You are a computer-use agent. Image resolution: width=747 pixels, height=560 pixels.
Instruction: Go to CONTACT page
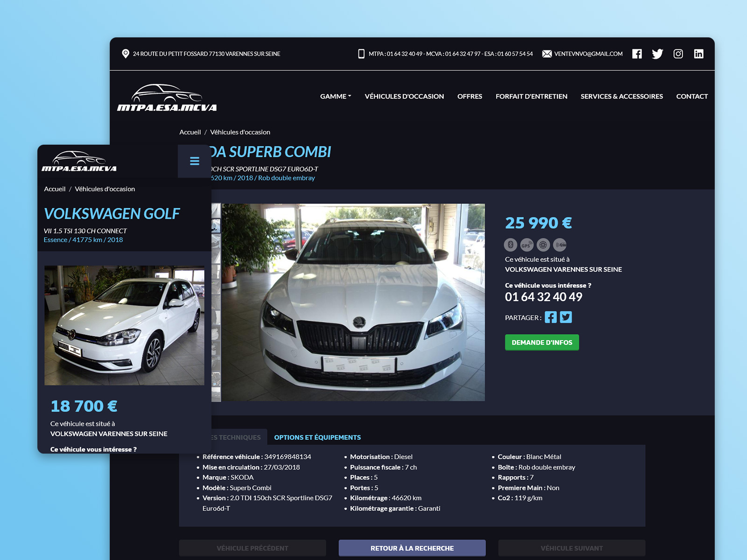pos(692,96)
